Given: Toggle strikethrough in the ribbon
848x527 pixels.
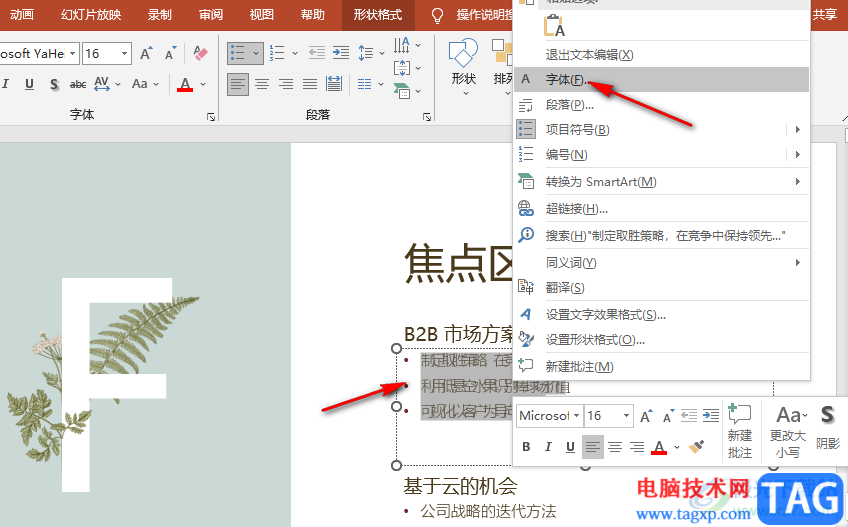Looking at the screenshot, I should [78, 84].
